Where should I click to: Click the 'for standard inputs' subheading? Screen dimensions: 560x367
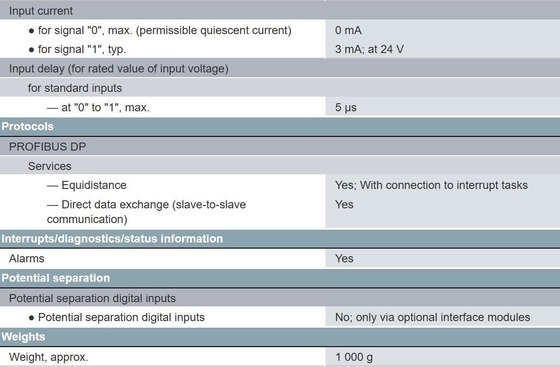pyautogui.click(x=75, y=88)
